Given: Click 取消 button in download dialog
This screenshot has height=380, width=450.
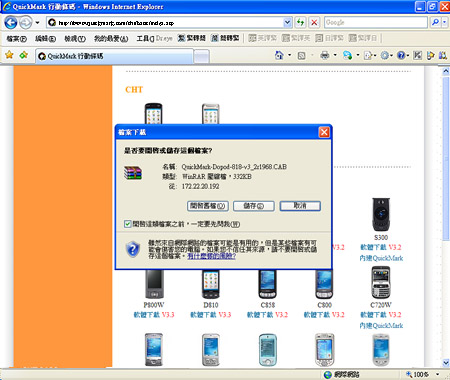Looking at the screenshot, I should click(x=300, y=206).
